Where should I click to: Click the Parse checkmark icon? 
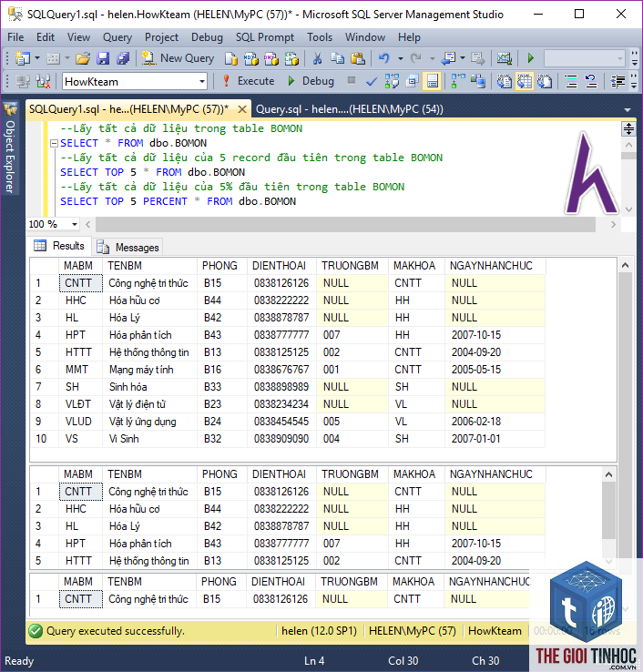(x=372, y=81)
